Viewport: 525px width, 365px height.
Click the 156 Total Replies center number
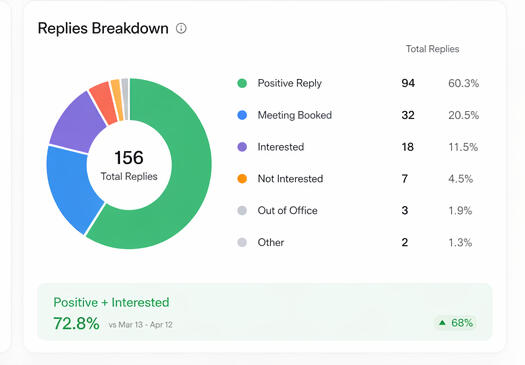pos(129,157)
